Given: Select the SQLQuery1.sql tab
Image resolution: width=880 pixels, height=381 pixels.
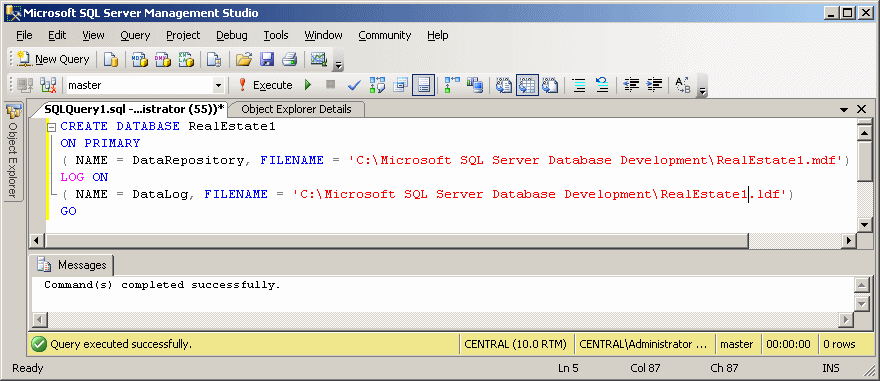Looking at the screenshot, I should click(x=134, y=109).
